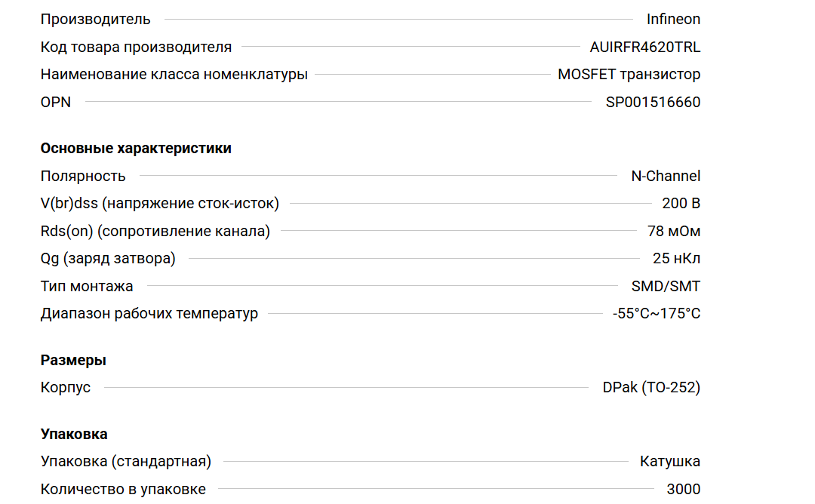Click the MOSFET транзистор class value
This screenshot has height=504, width=815.
pos(629,75)
